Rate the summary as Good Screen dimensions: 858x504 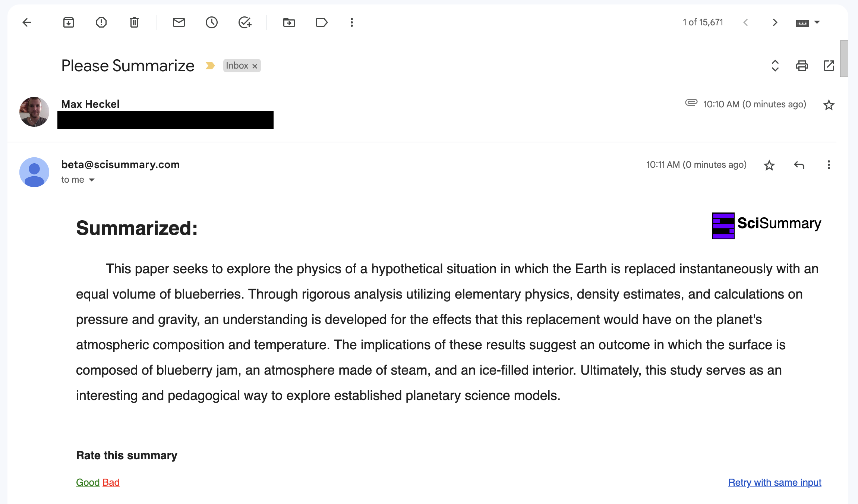88,482
